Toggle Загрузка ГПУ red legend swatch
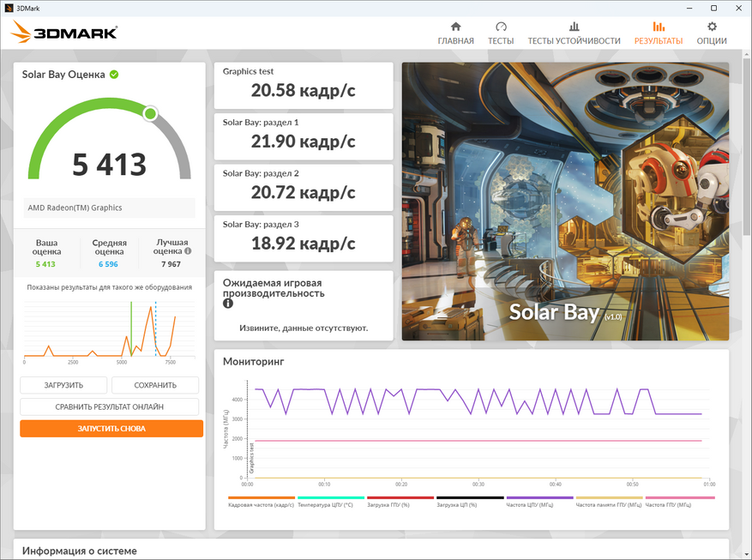752x560 pixels. [x=400, y=497]
